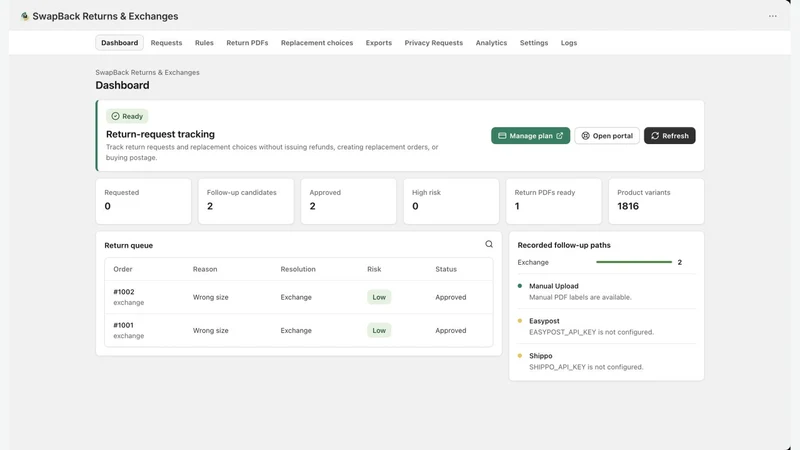Open the Replacement choices tab
The image size is (800, 450).
317,43
